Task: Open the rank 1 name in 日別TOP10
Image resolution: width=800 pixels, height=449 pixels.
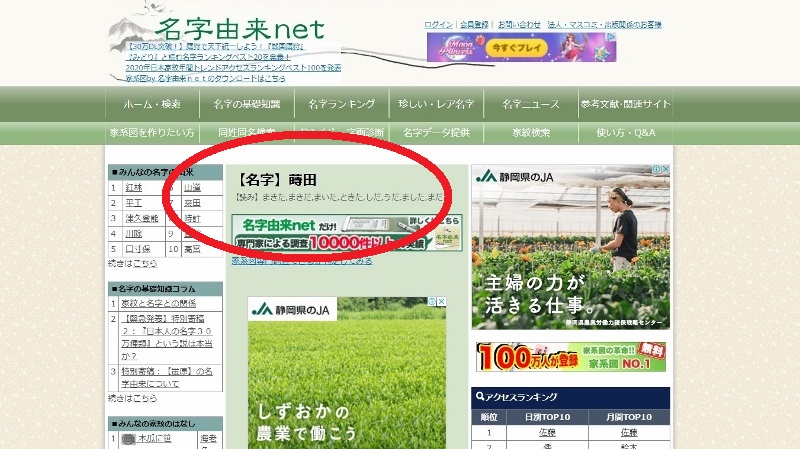Action: tap(547, 433)
